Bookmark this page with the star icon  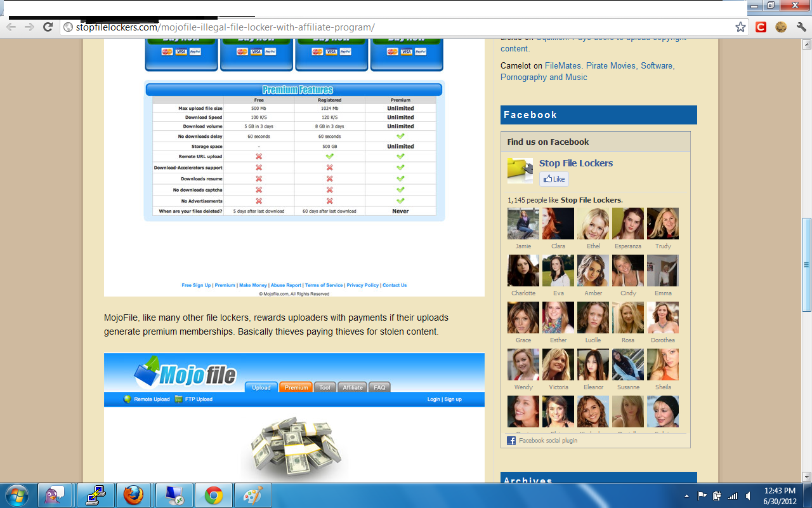(x=740, y=27)
